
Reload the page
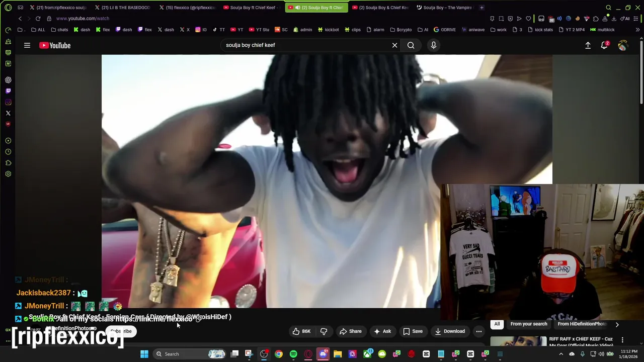point(38,19)
